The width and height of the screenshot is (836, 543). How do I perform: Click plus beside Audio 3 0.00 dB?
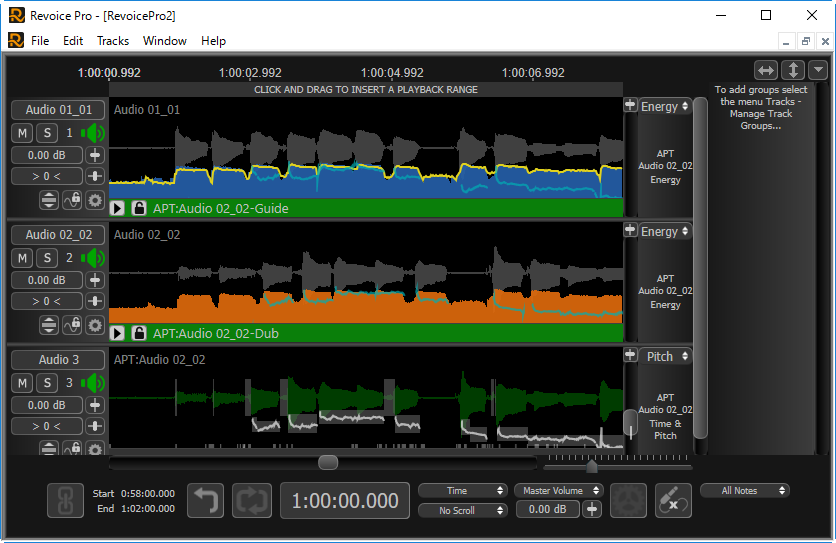pos(95,405)
